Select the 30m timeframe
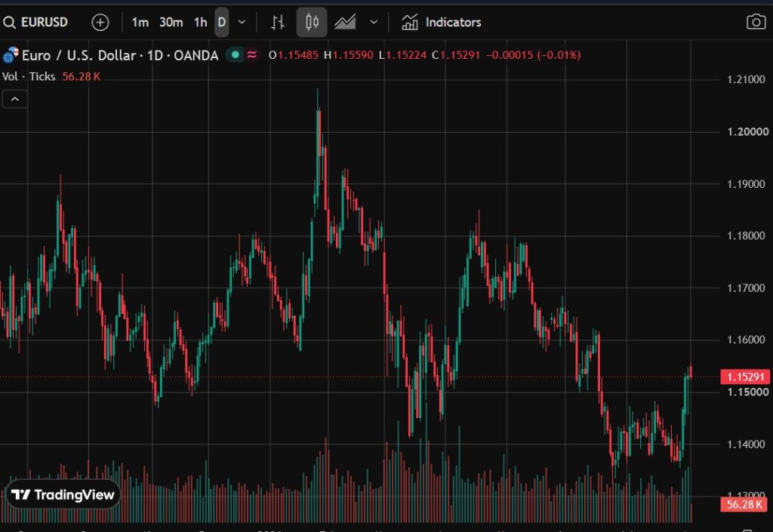The image size is (773, 532). (x=171, y=22)
